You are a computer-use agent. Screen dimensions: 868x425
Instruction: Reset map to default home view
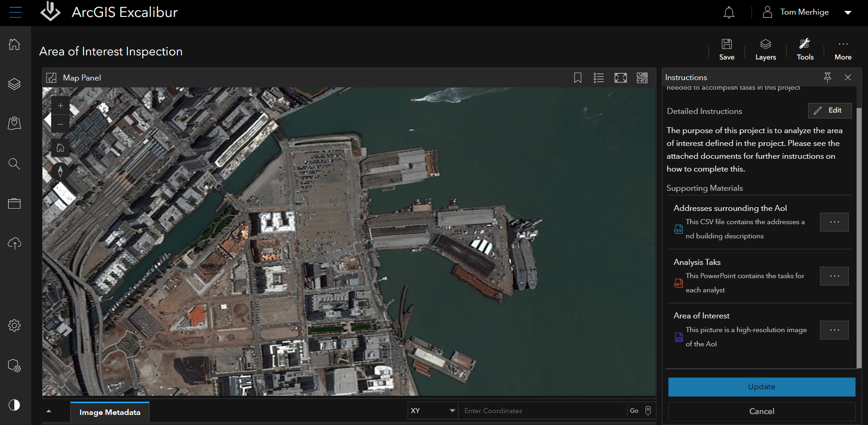60,148
